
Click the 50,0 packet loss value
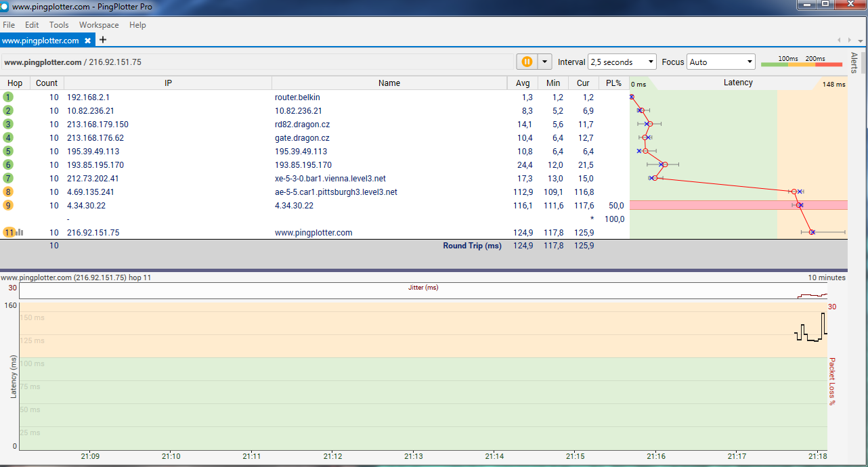click(616, 205)
